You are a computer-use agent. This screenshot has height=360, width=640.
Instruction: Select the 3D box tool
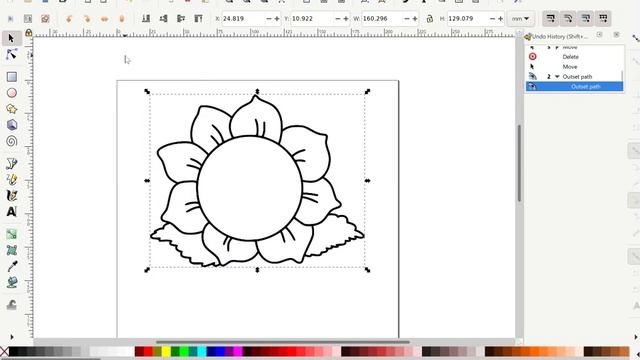pos(11,125)
